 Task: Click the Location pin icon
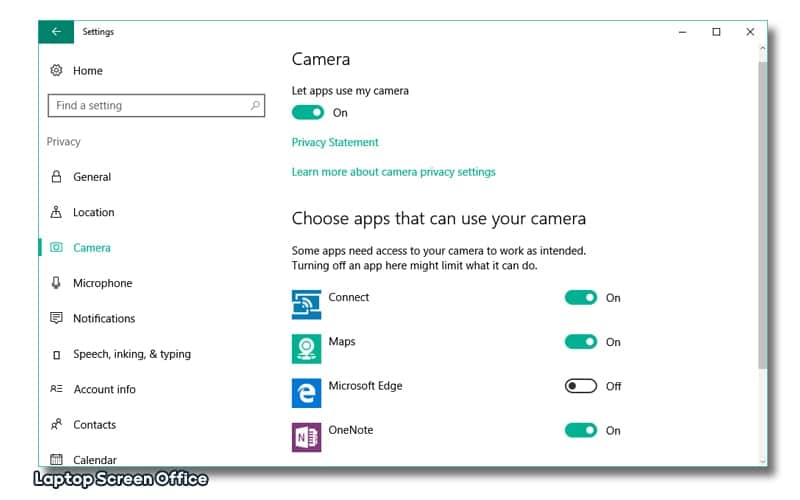tap(56, 212)
